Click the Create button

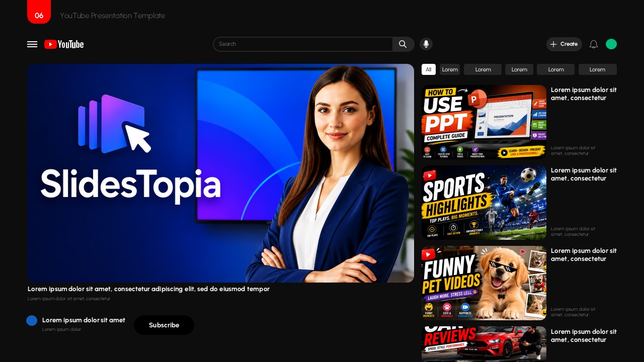point(564,44)
